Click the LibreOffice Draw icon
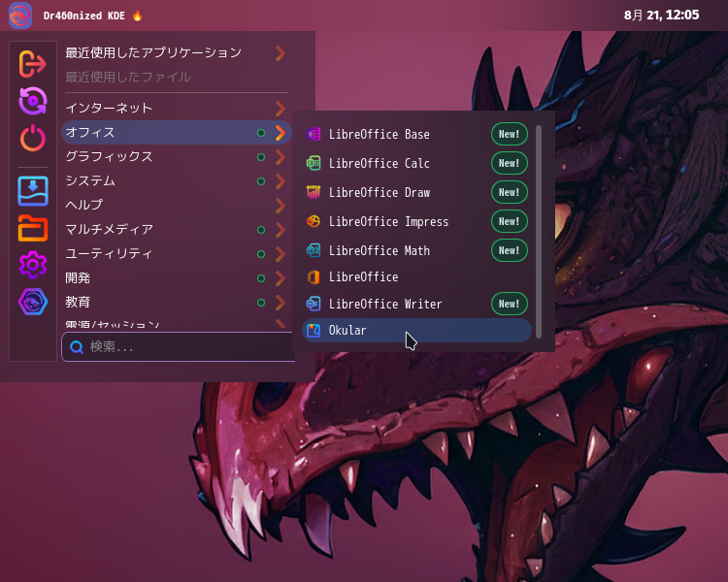Image resolution: width=728 pixels, height=582 pixels. pos(314,192)
